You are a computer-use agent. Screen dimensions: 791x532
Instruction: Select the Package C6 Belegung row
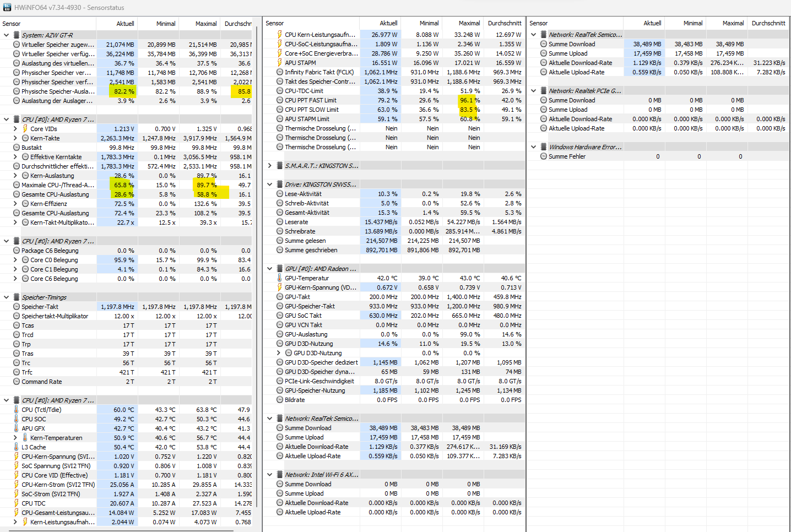pyautogui.click(x=126, y=251)
